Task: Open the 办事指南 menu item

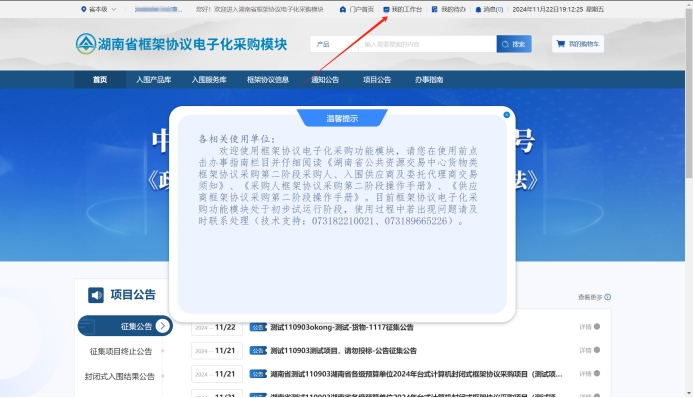Action: [429, 80]
